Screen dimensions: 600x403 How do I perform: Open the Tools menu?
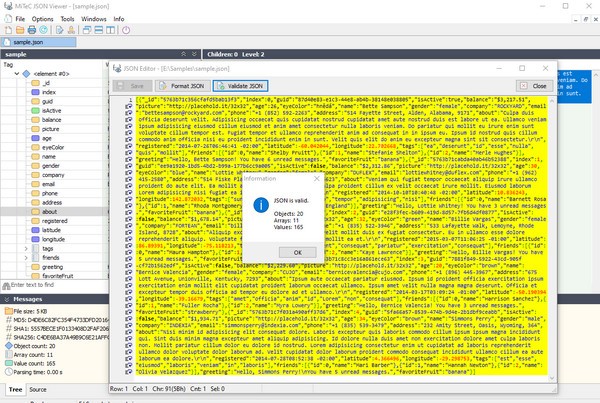(x=67, y=19)
